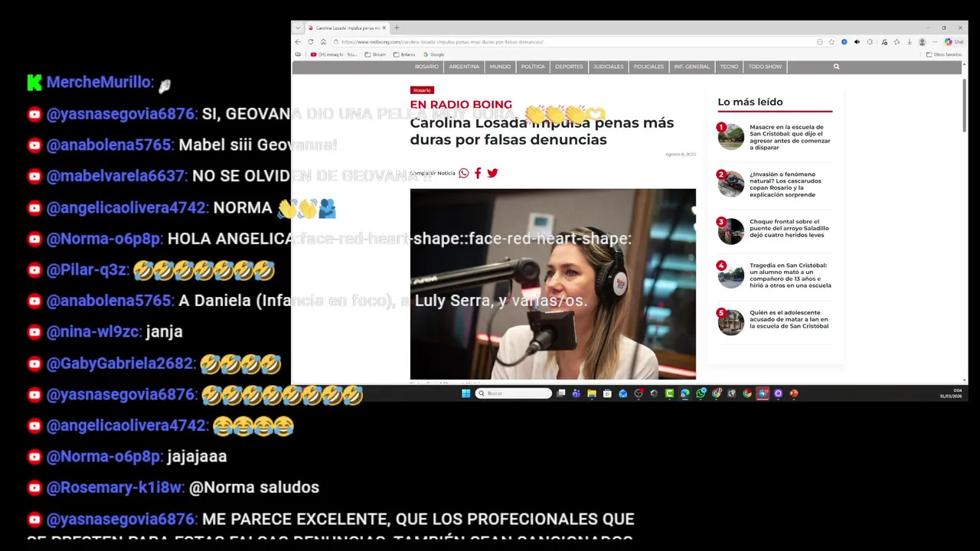Screen dimensions: 980x551
Task: Share the article on Facebook icon
Action: click(x=478, y=173)
